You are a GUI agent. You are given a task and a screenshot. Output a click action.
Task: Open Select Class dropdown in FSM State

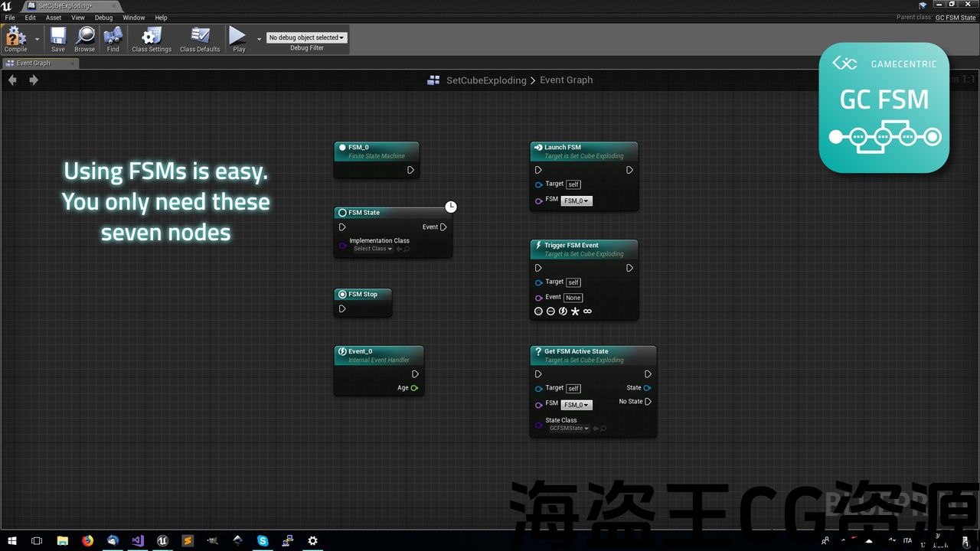click(373, 249)
